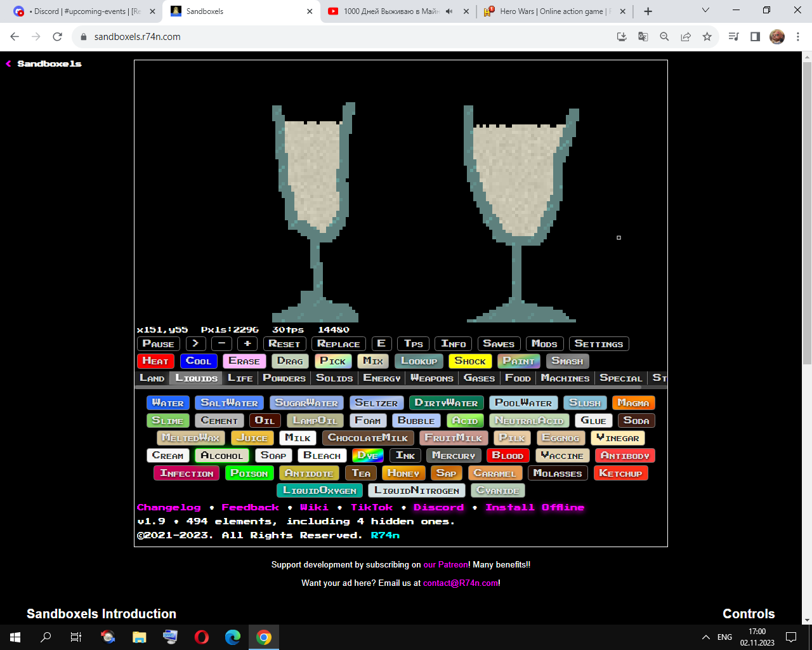Open the Windows Start menu
This screenshot has height=650, width=812.
click(x=15, y=637)
